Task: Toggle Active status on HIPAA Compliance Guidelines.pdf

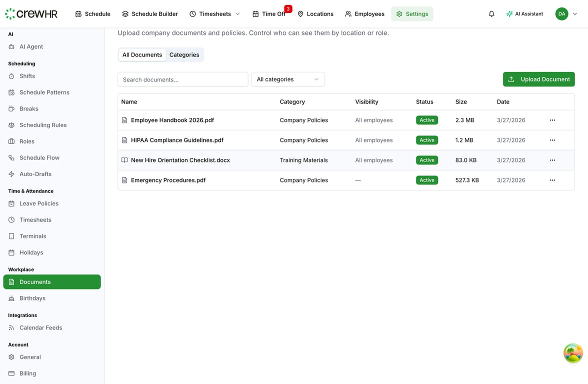Action: [x=426, y=140]
